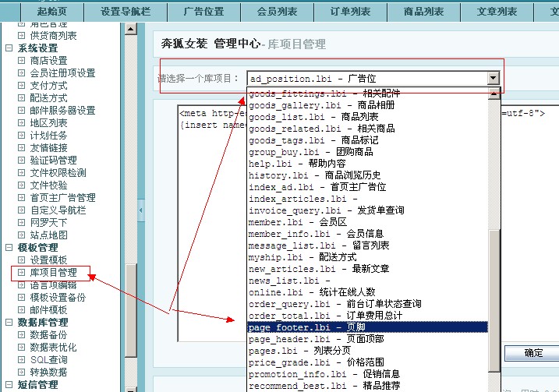Open 邮件模板 in sidebar
The image size is (559, 392).
(x=48, y=310)
